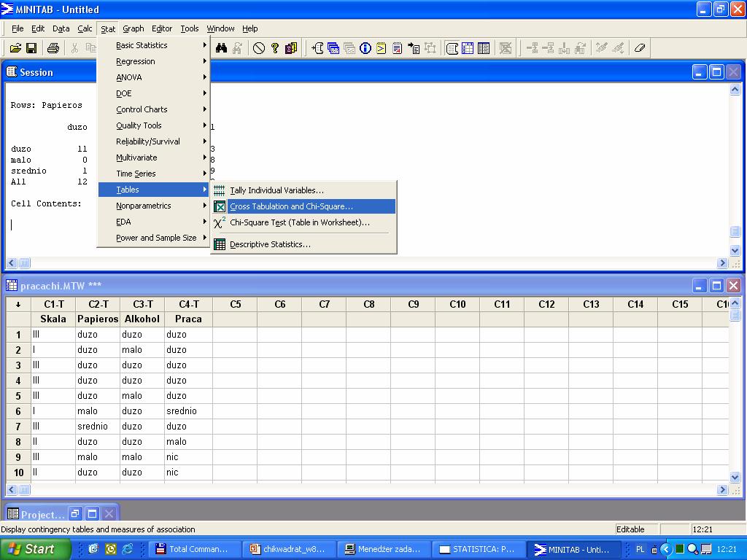Expand the Control Charts submenu

pos(153,109)
